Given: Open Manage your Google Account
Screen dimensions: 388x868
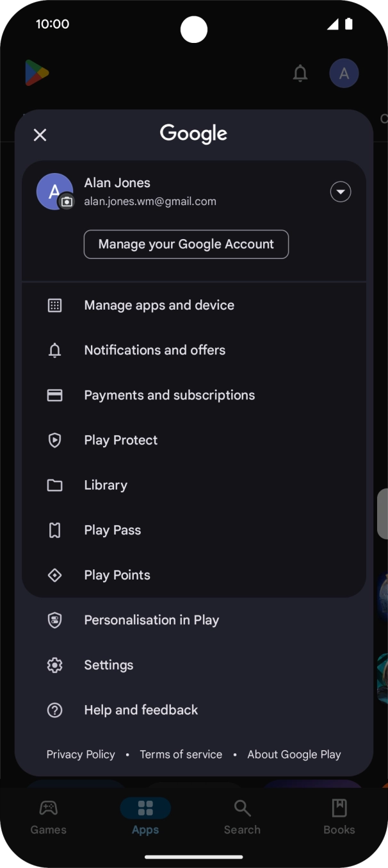Looking at the screenshot, I should pyautogui.click(x=186, y=244).
